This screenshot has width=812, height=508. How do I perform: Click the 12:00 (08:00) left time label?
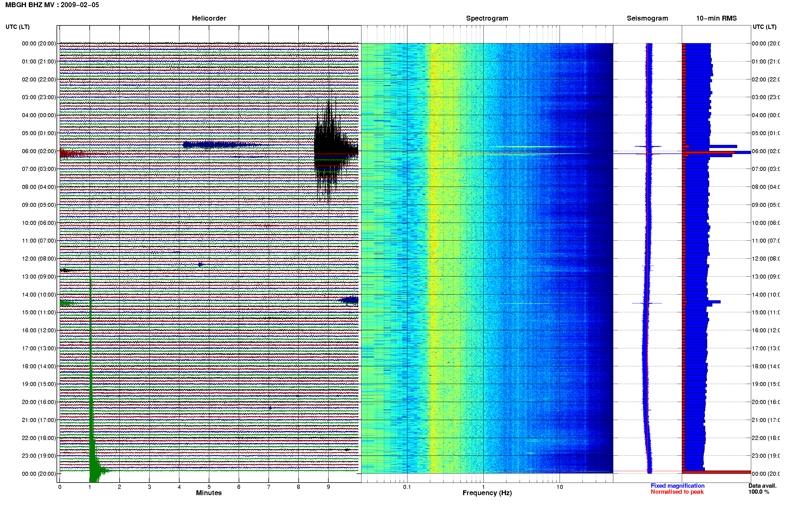pos(39,259)
